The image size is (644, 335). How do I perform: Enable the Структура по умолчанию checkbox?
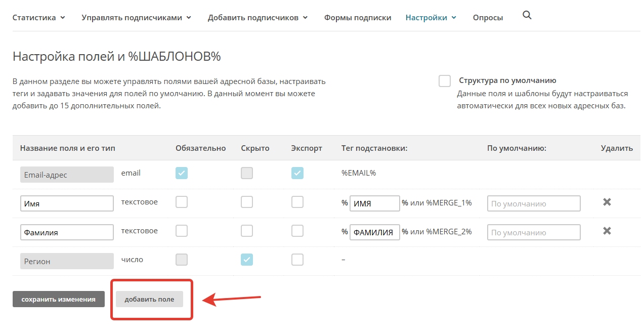[445, 81]
